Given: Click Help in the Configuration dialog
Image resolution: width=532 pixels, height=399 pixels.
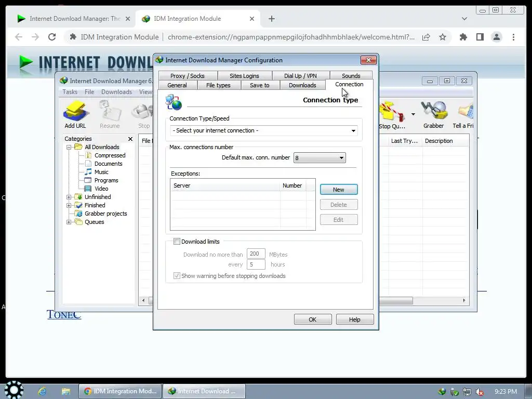Looking at the screenshot, I should [354, 320].
